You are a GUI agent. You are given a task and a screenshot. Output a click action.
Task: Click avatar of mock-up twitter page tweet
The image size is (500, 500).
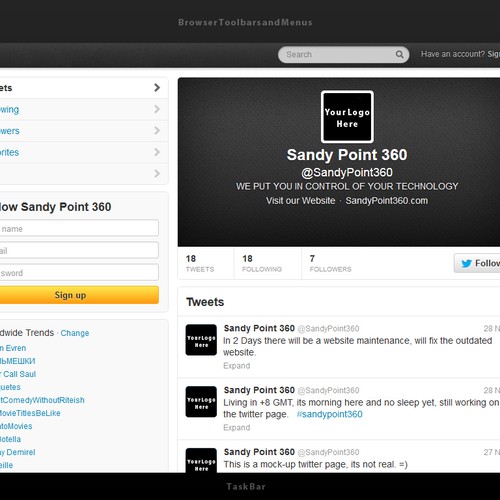pos(201,460)
